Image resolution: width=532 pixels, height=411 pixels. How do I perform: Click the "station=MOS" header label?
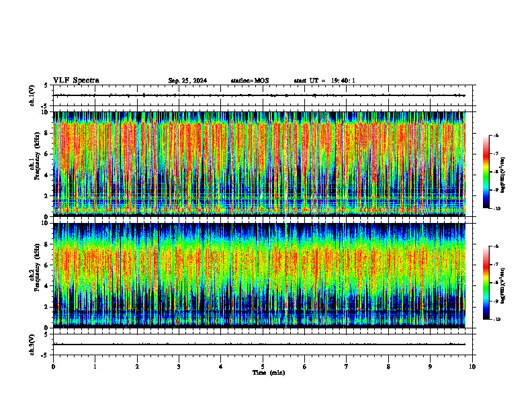point(250,81)
